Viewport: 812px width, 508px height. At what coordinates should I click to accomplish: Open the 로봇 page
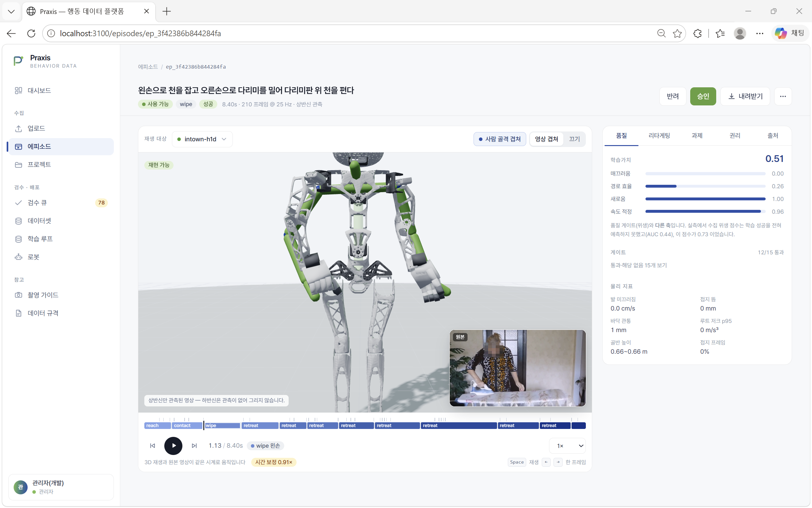61,257
